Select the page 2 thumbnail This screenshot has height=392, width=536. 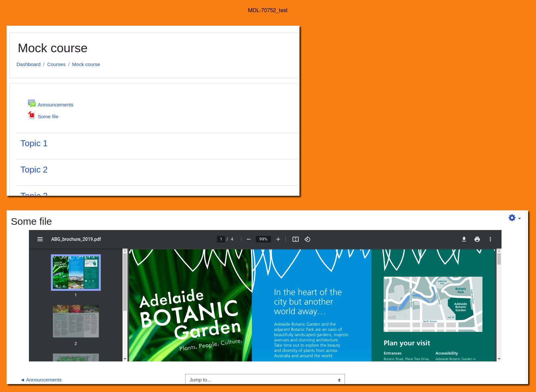(76, 321)
